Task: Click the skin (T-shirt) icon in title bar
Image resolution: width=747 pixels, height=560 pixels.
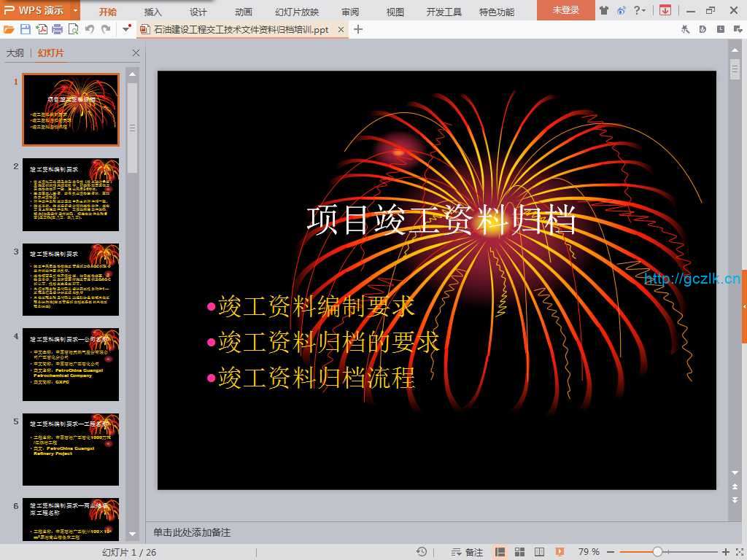Action: 603,10
